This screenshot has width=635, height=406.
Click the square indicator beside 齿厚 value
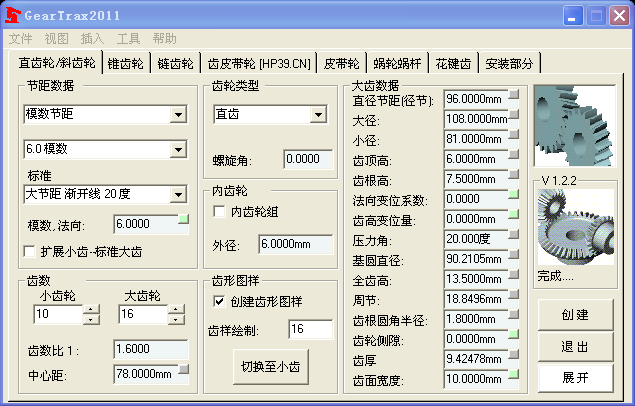pyautogui.click(x=514, y=354)
